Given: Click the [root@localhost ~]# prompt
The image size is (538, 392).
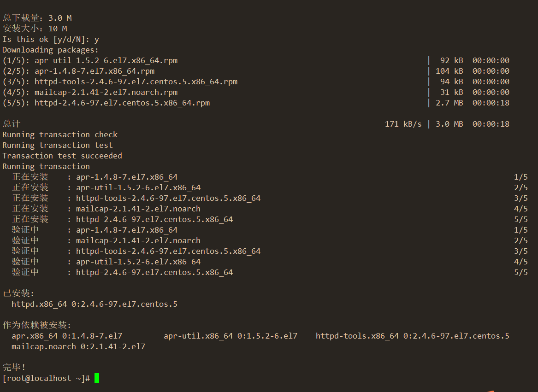Looking at the screenshot, I should point(46,378).
